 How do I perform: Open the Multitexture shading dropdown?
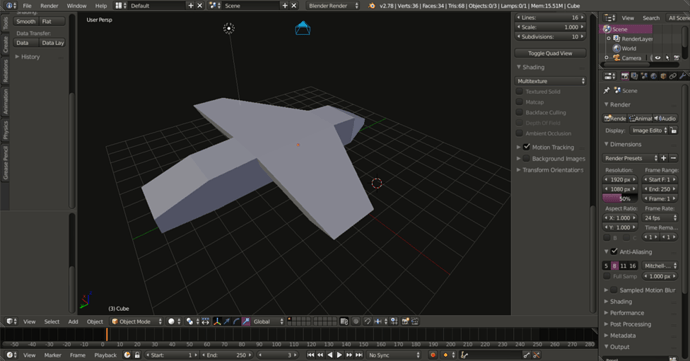point(551,81)
